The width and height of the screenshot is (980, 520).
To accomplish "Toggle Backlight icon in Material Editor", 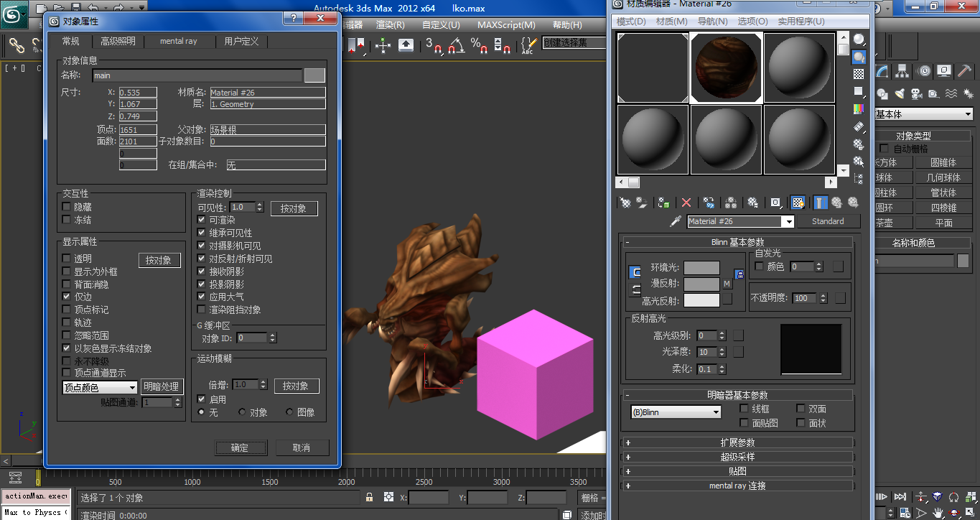I will coord(859,57).
